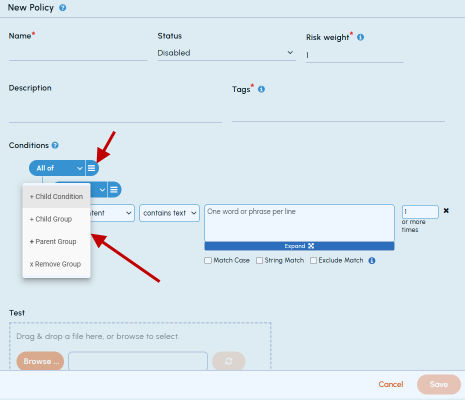Enable the Match Case checkbox
Image resolution: width=465 pixels, height=400 pixels.
tap(208, 260)
